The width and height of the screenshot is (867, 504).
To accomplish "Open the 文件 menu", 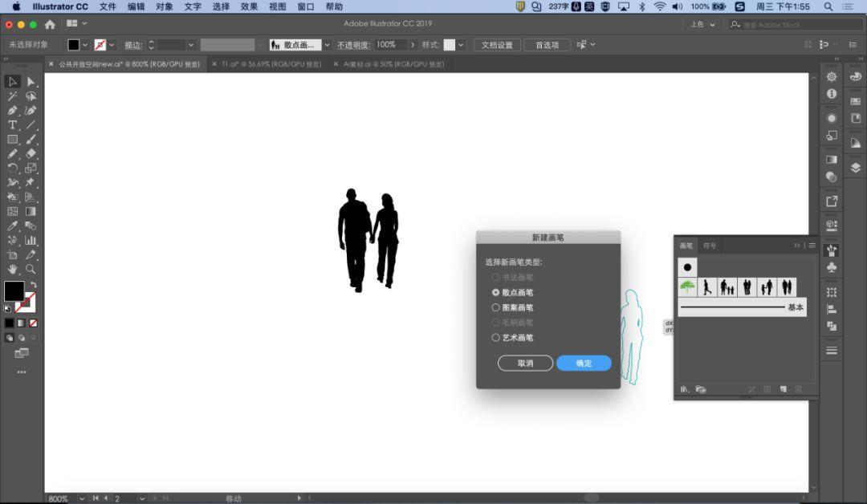I will click(x=108, y=6).
